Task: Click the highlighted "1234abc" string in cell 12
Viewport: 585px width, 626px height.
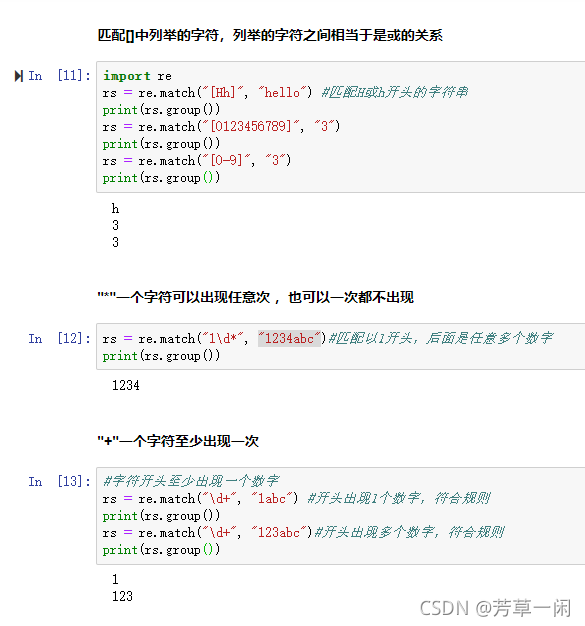Action: tap(289, 339)
